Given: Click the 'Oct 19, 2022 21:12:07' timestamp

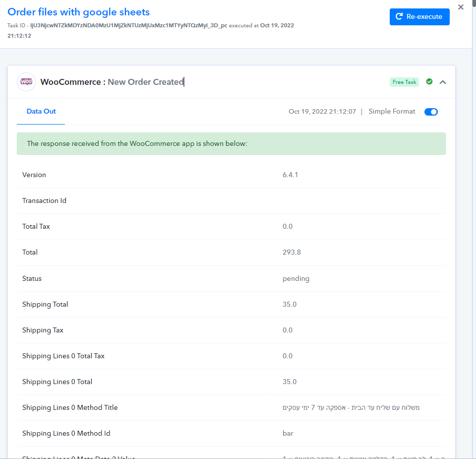Looking at the screenshot, I should pos(322,112).
